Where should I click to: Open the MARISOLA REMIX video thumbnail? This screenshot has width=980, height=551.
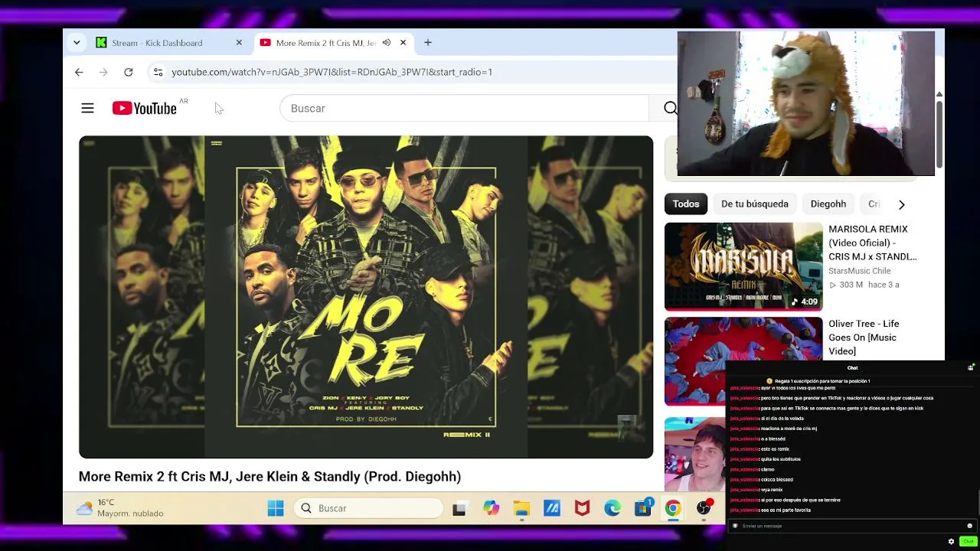tap(743, 266)
